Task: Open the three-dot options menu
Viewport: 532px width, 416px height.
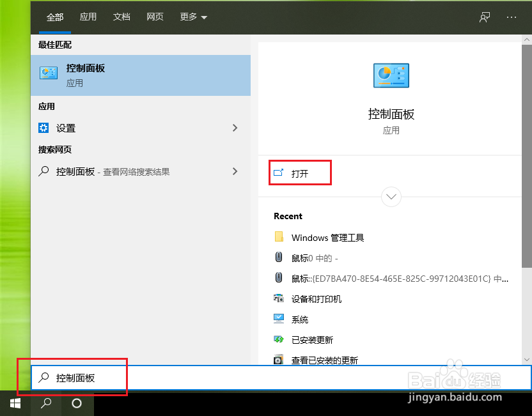Action: point(512,17)
